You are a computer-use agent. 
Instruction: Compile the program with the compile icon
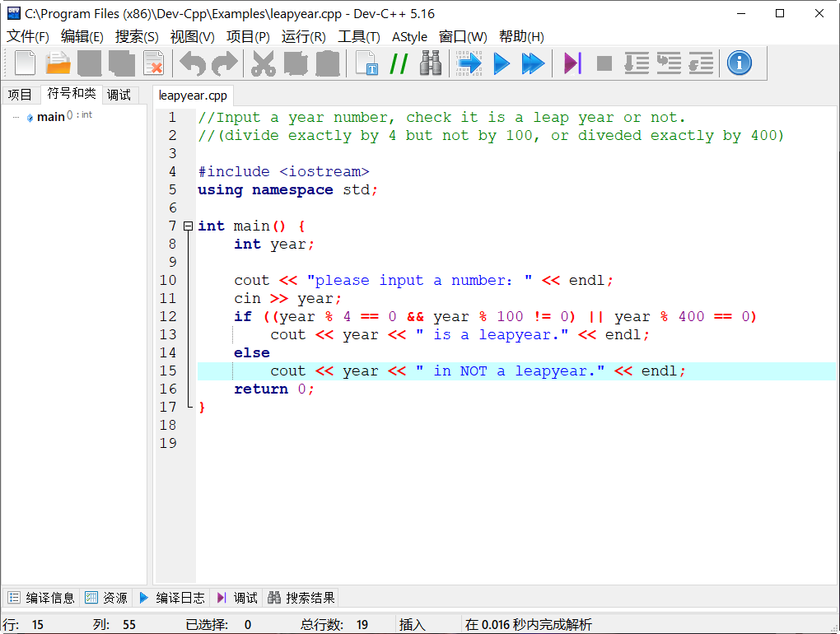(x=469, y=63)
